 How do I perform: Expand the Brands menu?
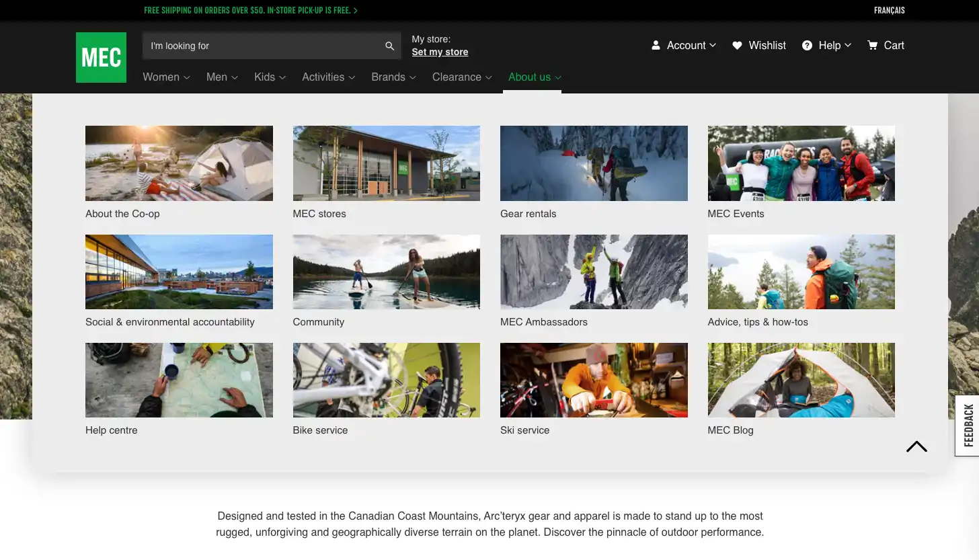coord(393,77)
